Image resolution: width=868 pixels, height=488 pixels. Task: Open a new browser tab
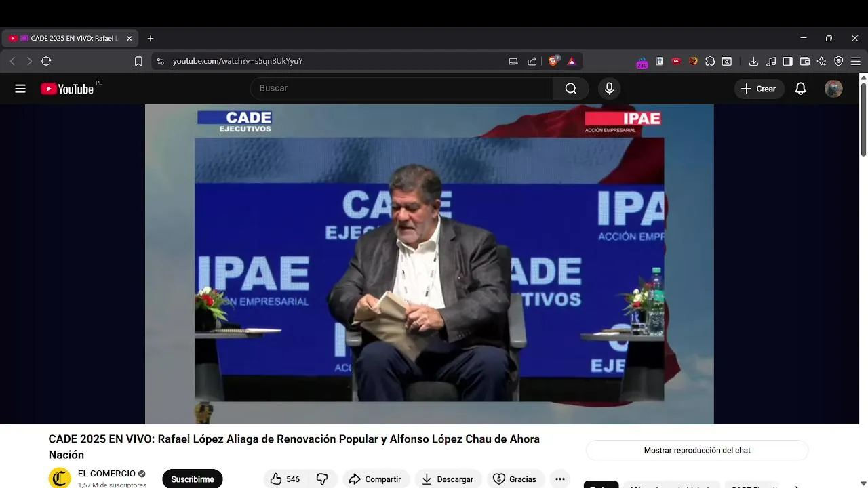pyautogui.click(x=151, y=39)
